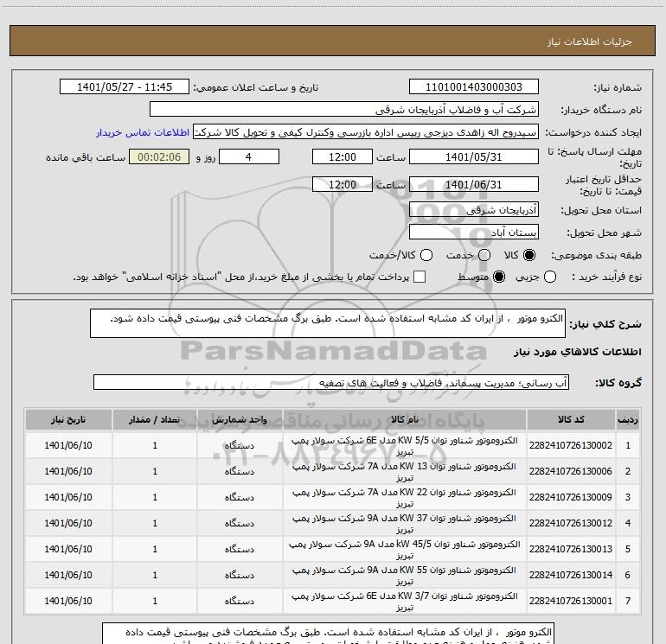Click the response deadline time 12:00 field
Viewport: 666px width, 644px height.
point(343,157)
